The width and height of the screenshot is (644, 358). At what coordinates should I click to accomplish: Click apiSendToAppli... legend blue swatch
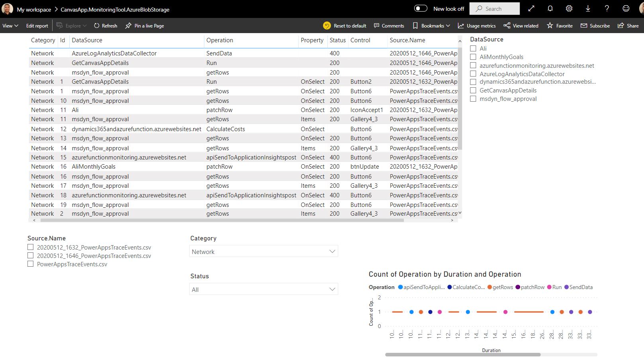tap(400, 287)
